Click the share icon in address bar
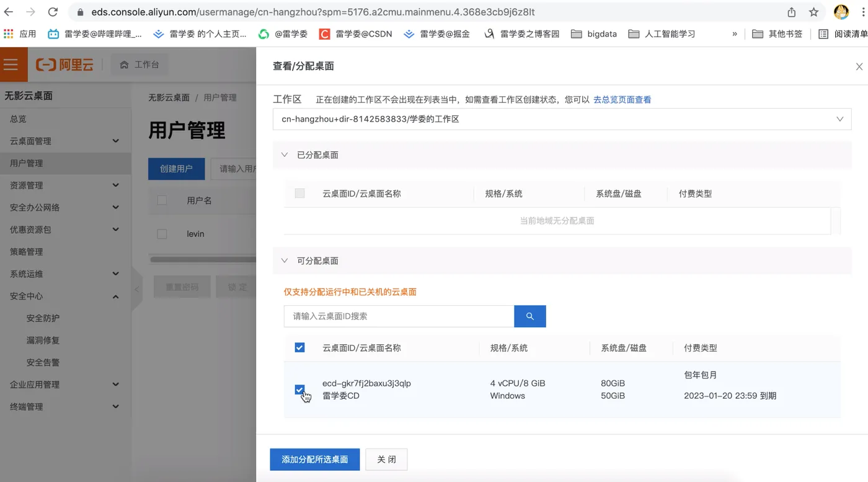Screen dimensions: 868x482 [x=792, y=12]
